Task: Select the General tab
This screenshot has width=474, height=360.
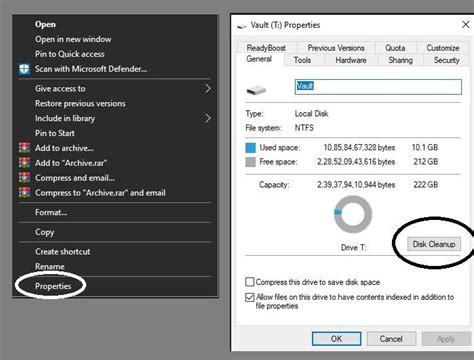Action: point(259,59)
